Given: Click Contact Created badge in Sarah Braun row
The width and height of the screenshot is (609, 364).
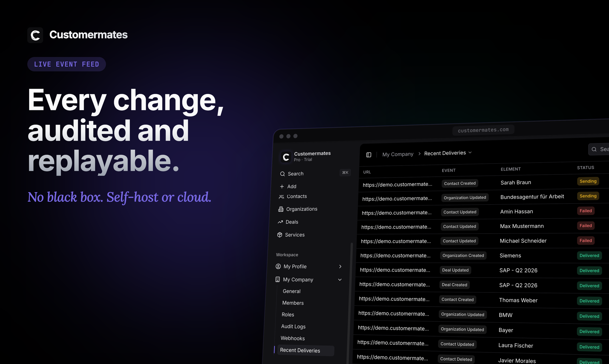Looking at the screenshot, I should [x=460, y=184].
